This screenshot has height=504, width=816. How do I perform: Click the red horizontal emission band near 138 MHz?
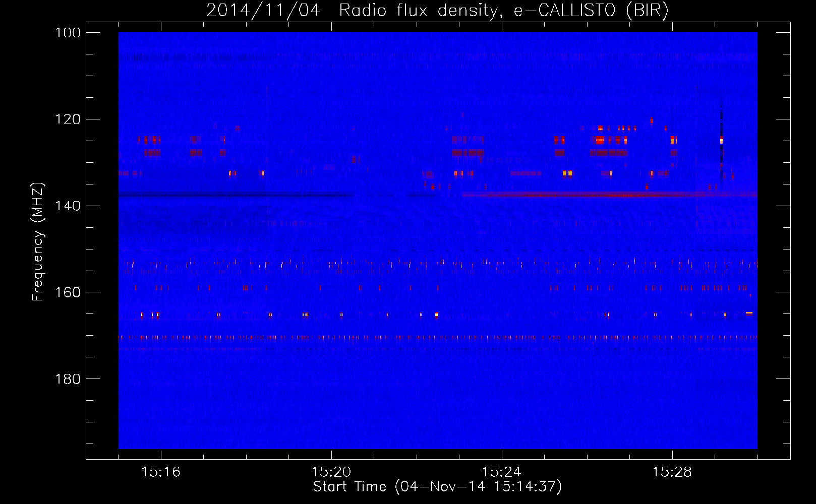609,194
